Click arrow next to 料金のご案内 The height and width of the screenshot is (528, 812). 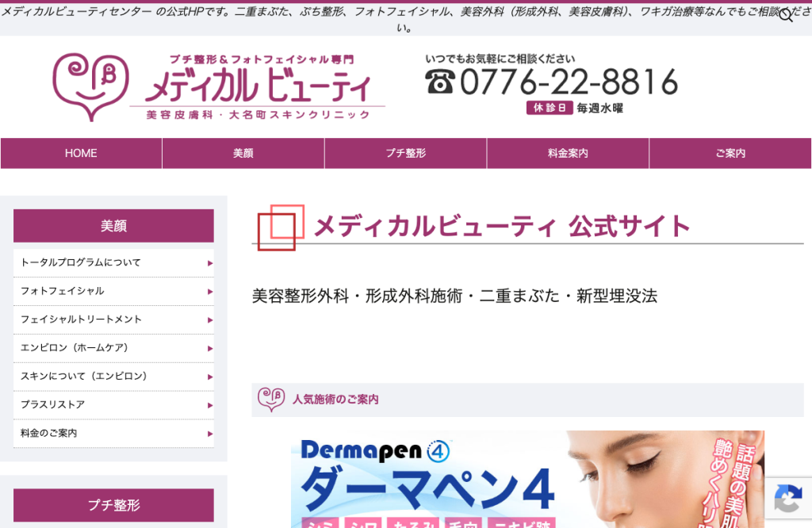click(x=209, y=434)
